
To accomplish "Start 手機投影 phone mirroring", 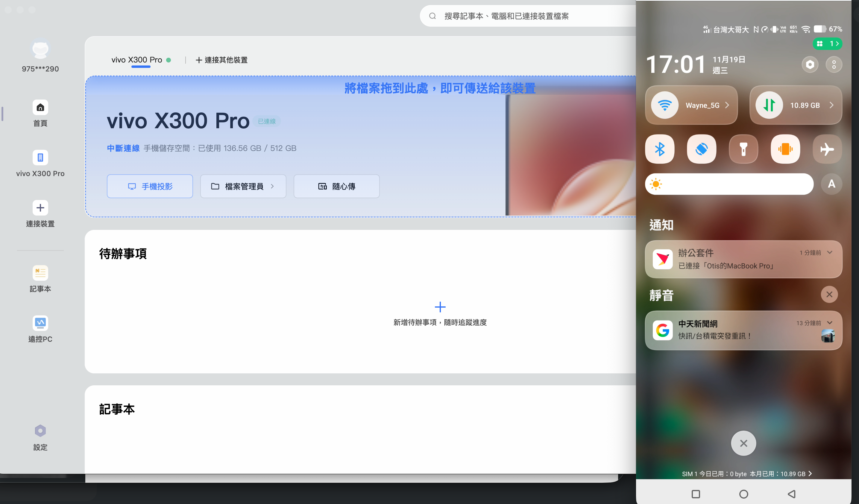I will (x=150, y=186).
